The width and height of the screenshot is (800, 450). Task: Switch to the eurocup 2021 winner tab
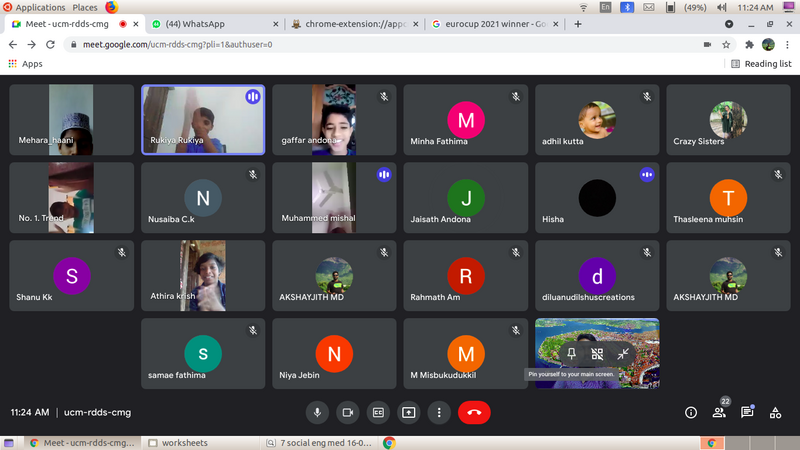point(494,24)
